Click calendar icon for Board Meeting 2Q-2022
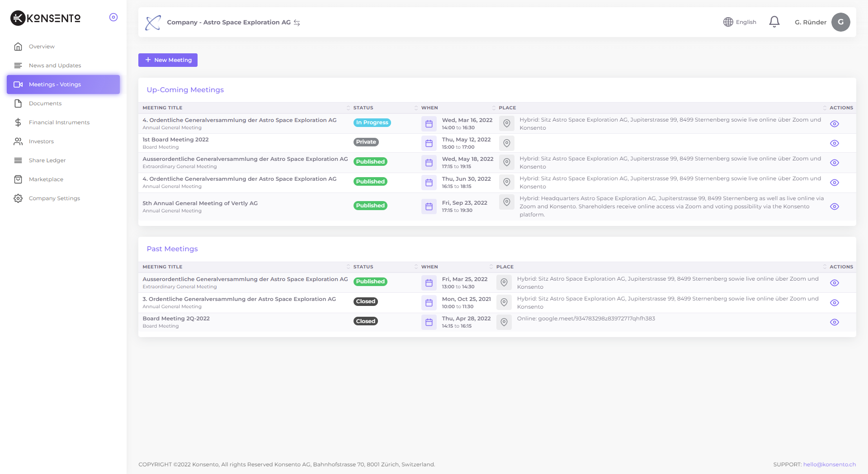This screenshot has width=868, height=474. (x=429, y=322)
